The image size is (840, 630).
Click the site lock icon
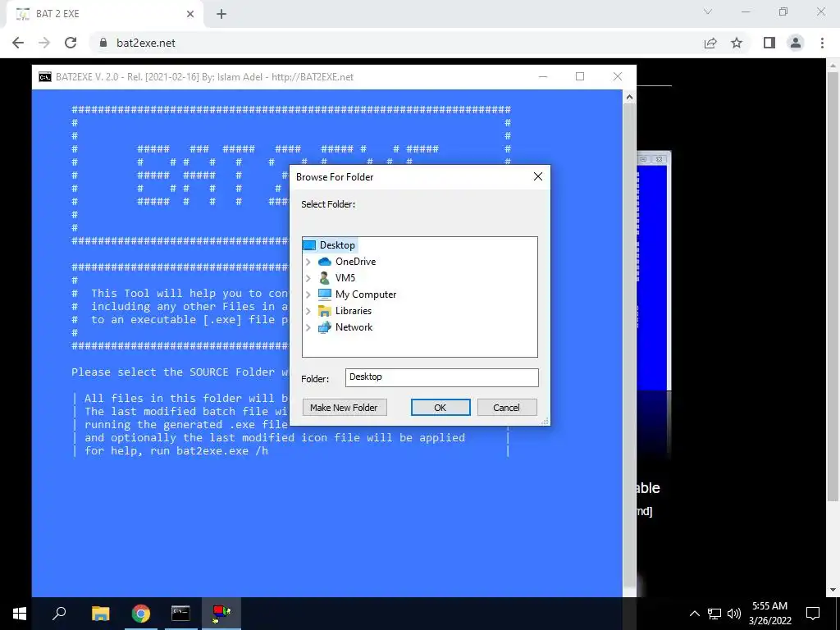tap(103, 43)
